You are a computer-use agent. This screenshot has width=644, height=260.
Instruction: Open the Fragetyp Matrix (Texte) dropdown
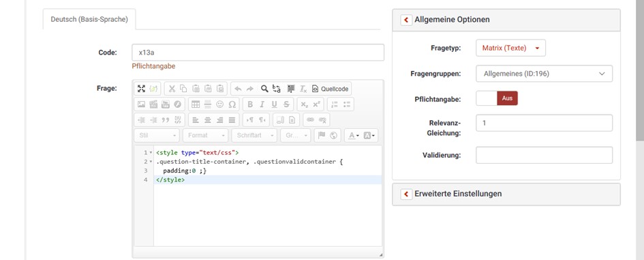(510, 48)
